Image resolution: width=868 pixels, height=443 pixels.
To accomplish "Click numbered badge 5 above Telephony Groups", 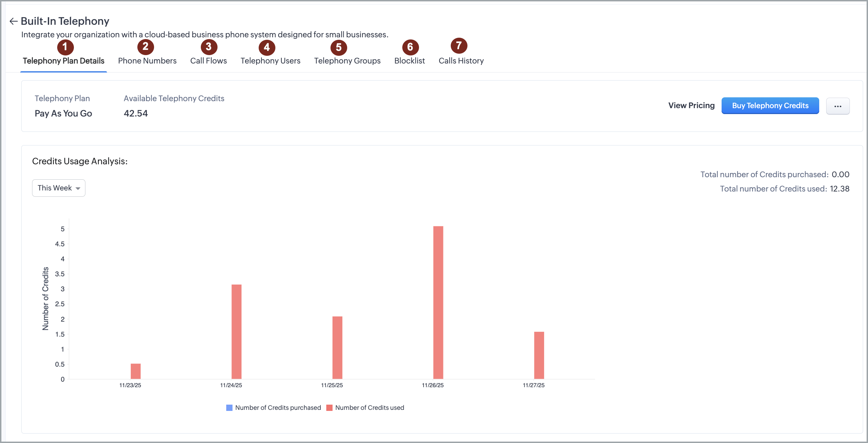I will (338, 47).
